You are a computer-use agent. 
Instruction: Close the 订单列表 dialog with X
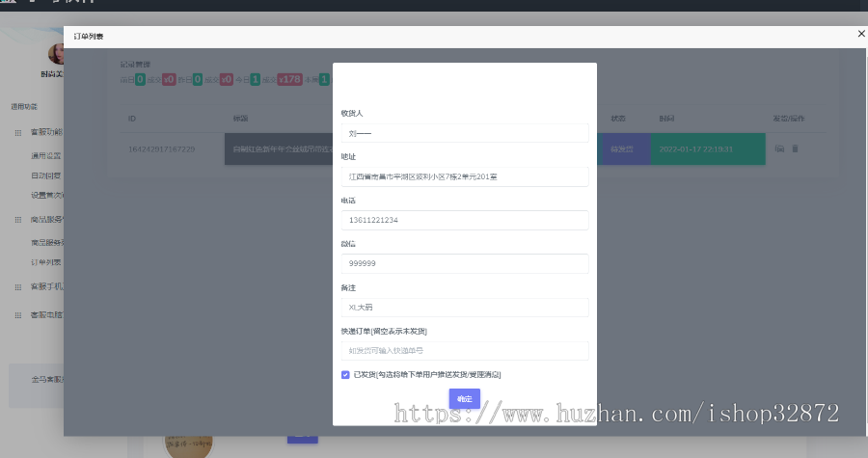click(861, 34)
